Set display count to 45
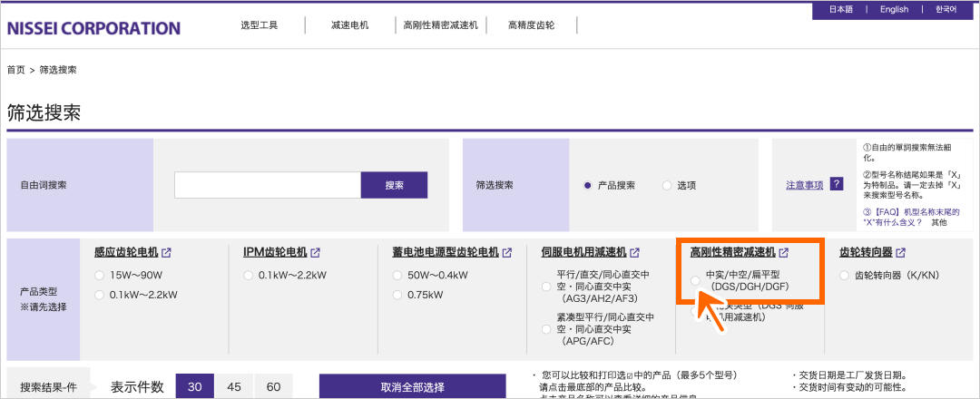This screenshot has height=399, width=980. (234, 387)
